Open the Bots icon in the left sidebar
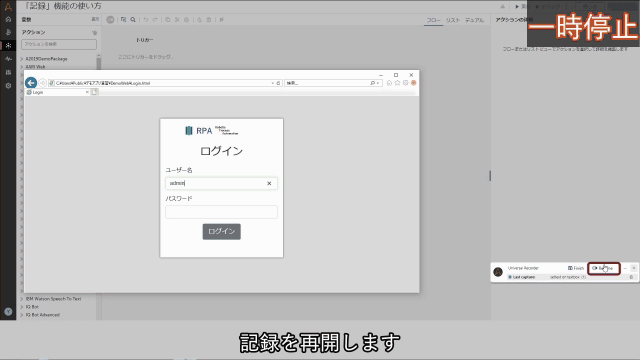This screenshot has width=640, height=360. (x=8, y=32)
